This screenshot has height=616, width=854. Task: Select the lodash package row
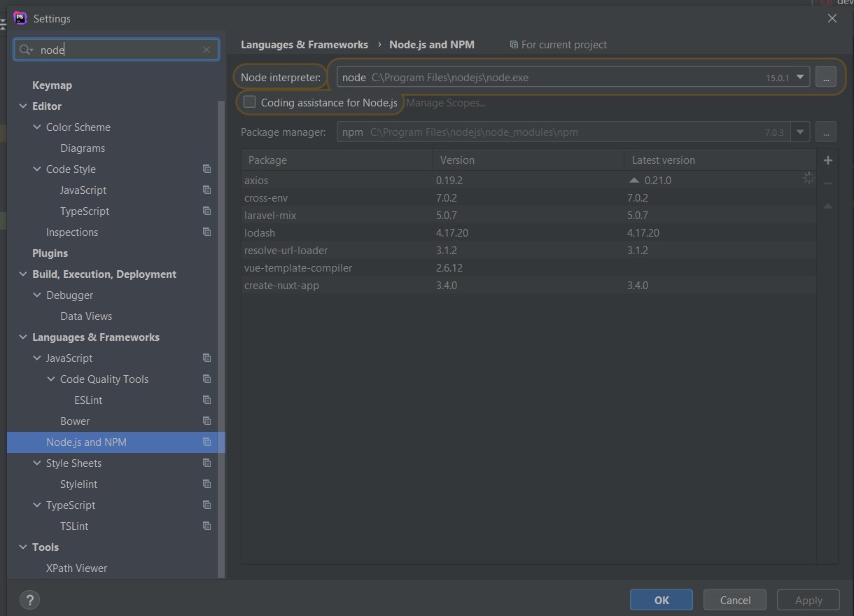528,232
